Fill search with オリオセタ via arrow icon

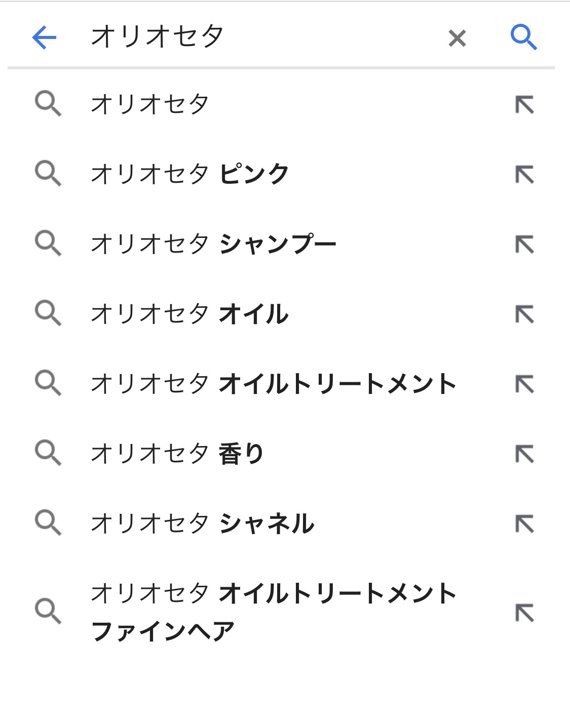524,105
